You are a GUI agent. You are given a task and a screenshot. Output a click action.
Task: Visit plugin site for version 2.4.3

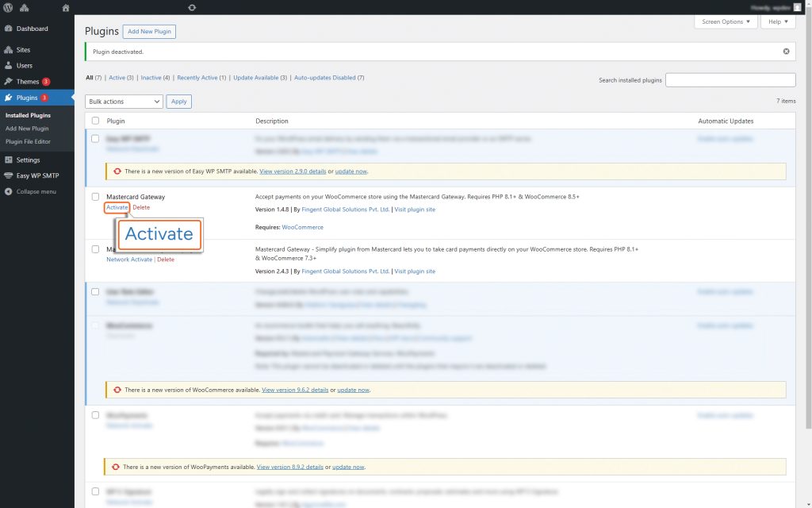[415, 271]
